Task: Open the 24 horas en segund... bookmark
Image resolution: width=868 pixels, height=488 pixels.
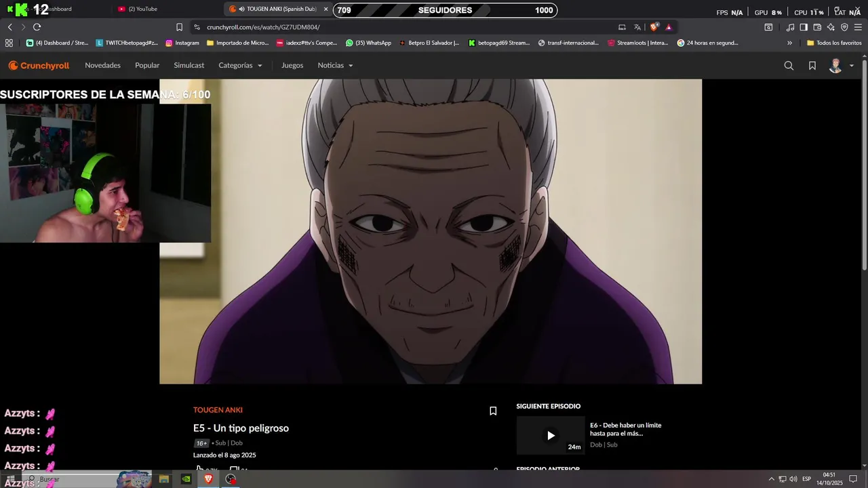Action: coord(707,43)
